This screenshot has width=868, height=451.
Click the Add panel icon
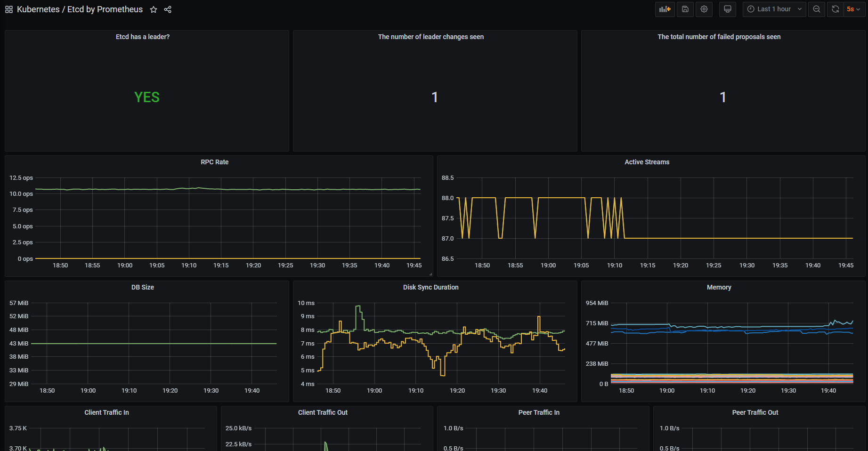(665, 9)
